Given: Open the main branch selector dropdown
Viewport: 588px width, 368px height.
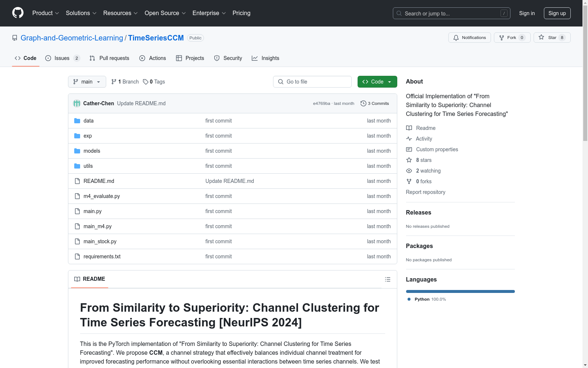Looking at the screenshot, I should tap(87, 82).
